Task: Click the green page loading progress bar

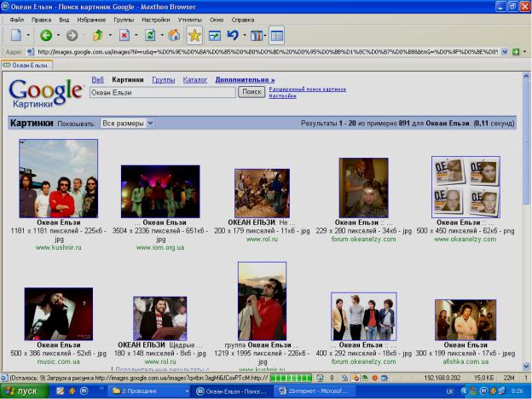Action: 291,378
